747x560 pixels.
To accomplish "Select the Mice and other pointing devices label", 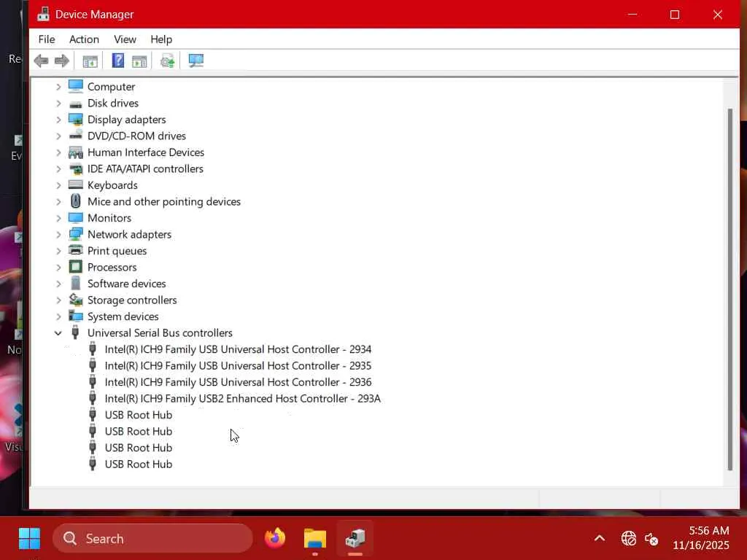I will pos(164,201).
